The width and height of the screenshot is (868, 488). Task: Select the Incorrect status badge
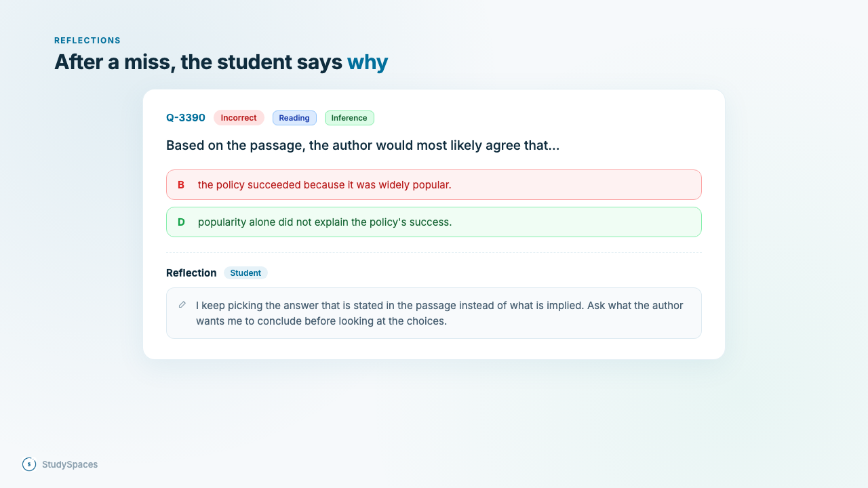pos(239,118)
